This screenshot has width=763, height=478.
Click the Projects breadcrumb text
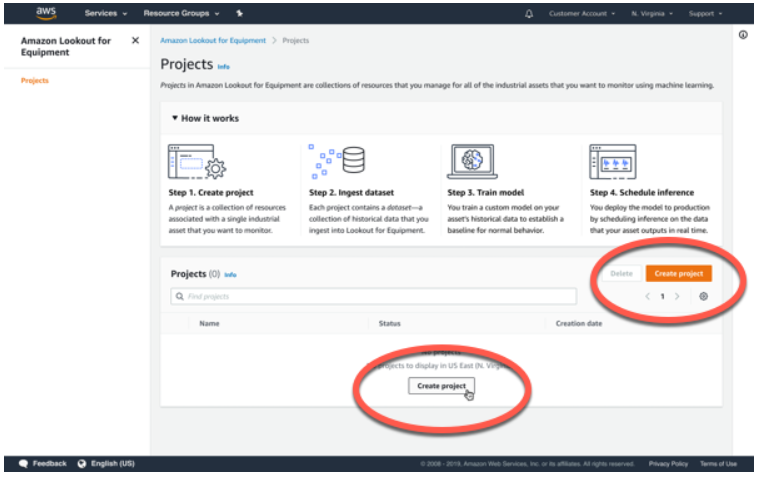pyautogui.click(x=295, y=40)
